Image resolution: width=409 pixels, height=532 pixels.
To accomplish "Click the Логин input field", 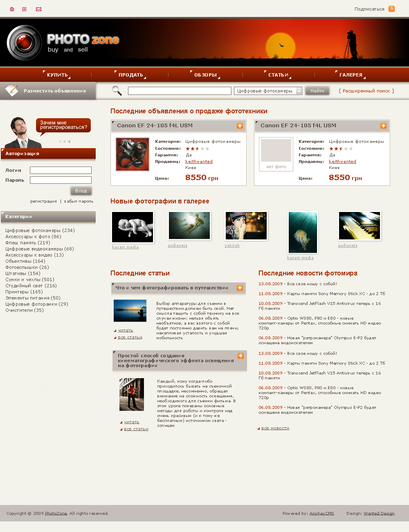I will click(x=61, y=170).
